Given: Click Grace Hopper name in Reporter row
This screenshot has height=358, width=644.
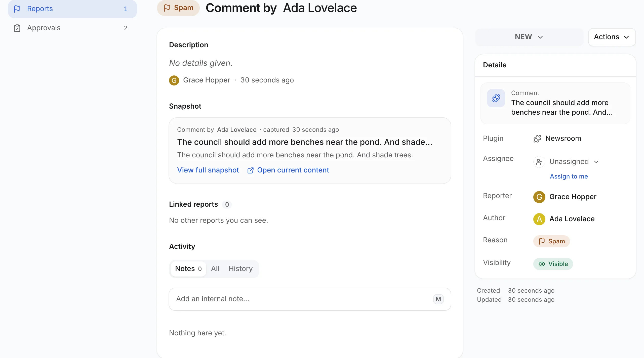Looking at the screenshot, I should coord(573,197).
